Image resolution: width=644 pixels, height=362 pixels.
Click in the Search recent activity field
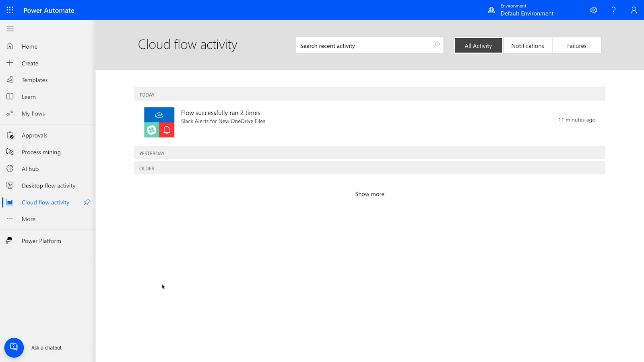point(369,45)
